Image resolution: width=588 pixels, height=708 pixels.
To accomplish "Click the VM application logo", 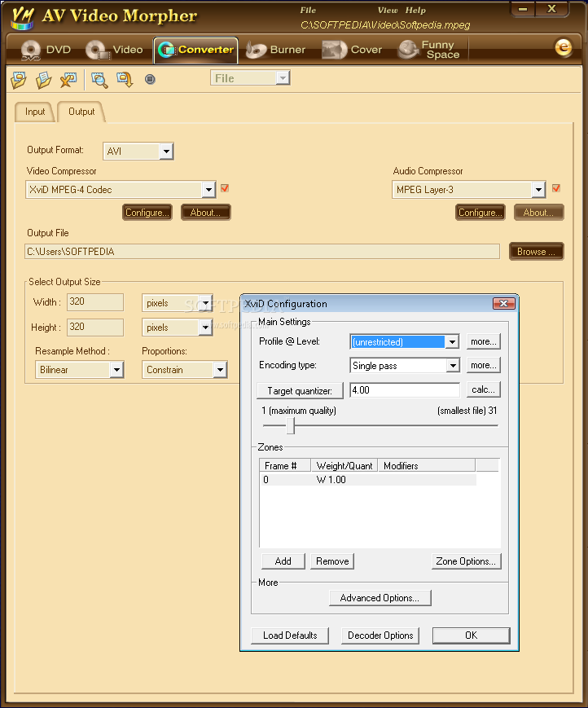I will click(x=23, y=18).
